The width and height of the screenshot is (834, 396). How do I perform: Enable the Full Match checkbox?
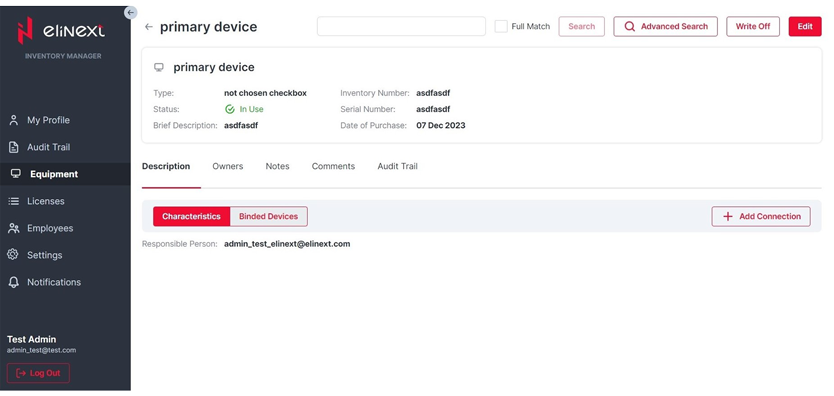501,26
